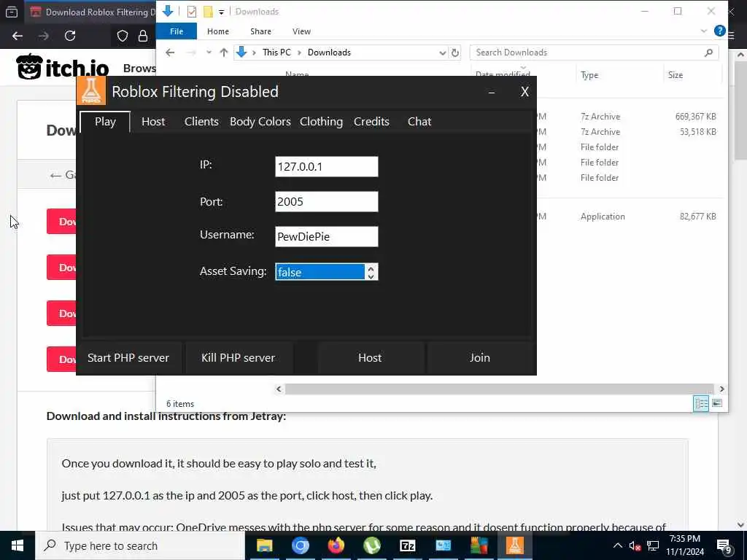Show hidden system tray icons

pos(617,545)
